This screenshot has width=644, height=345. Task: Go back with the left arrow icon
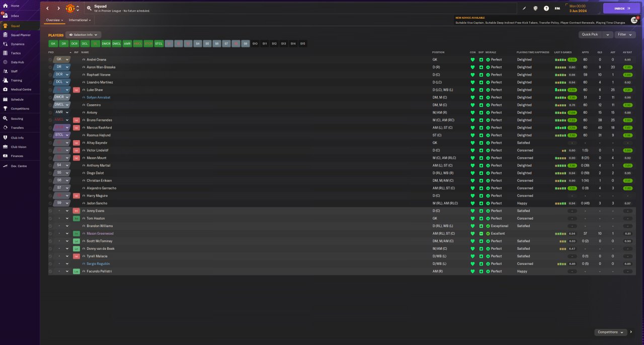point(48,9)
